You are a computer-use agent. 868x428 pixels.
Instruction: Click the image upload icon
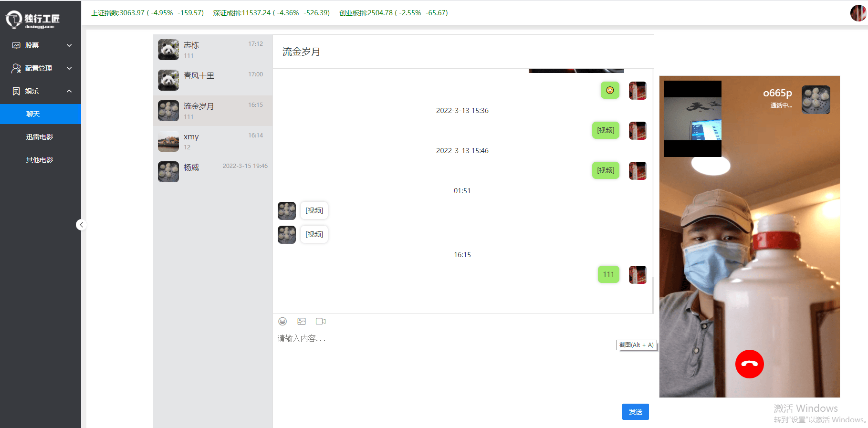(x=302, y=322)
